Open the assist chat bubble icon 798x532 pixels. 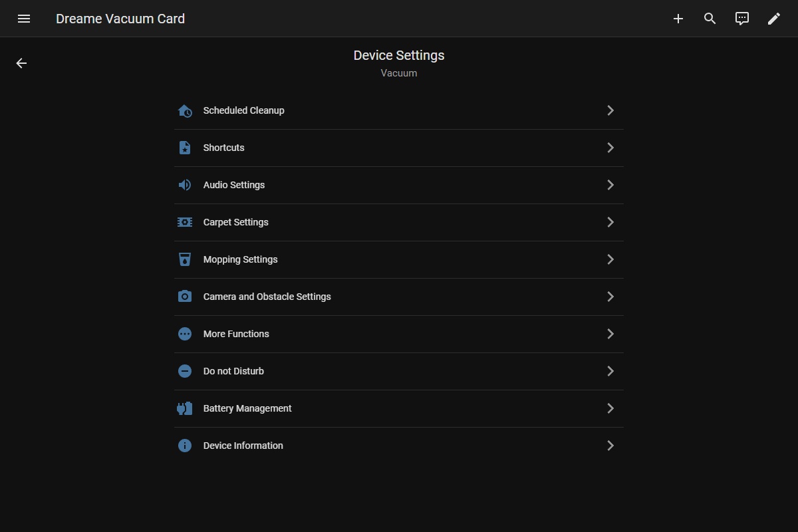742,19
